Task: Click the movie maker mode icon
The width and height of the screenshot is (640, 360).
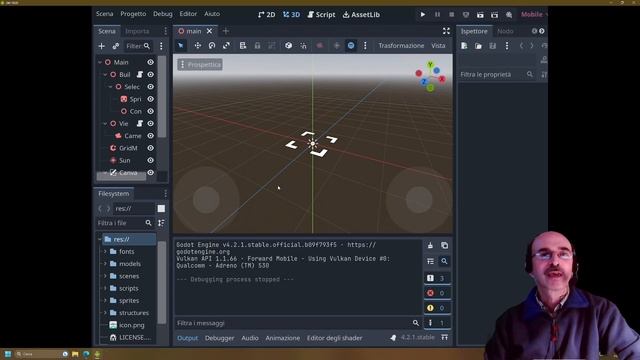Action: [509, 15]
